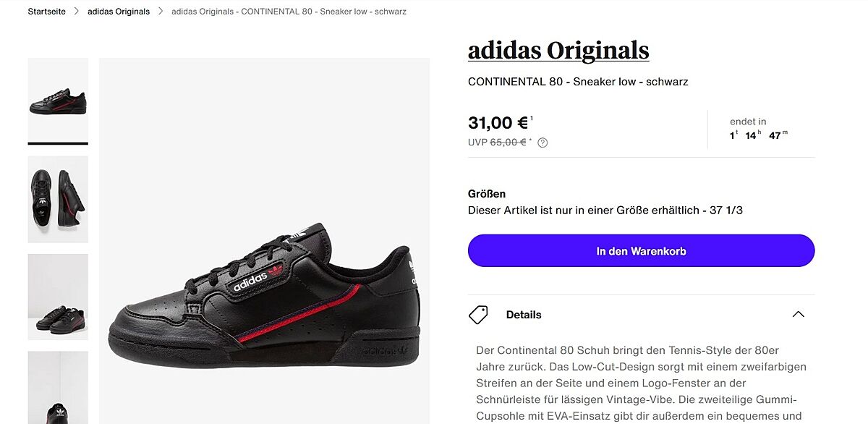Click the UVP question mark info icon
Viewport: 868px width, 424px height.
[542, 143]
